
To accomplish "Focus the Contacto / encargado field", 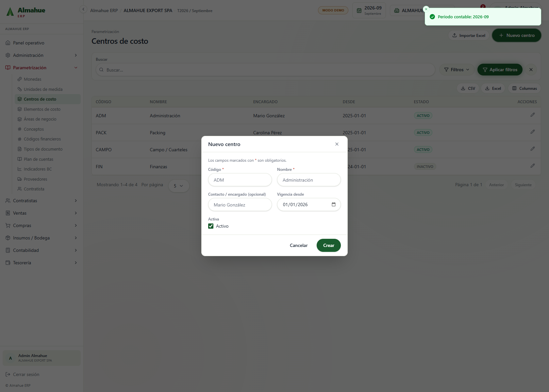I will click(240, 205).
